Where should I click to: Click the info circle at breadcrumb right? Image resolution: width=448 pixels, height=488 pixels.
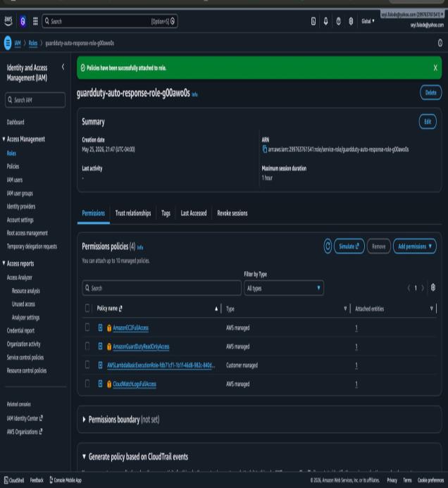[440, 43]
